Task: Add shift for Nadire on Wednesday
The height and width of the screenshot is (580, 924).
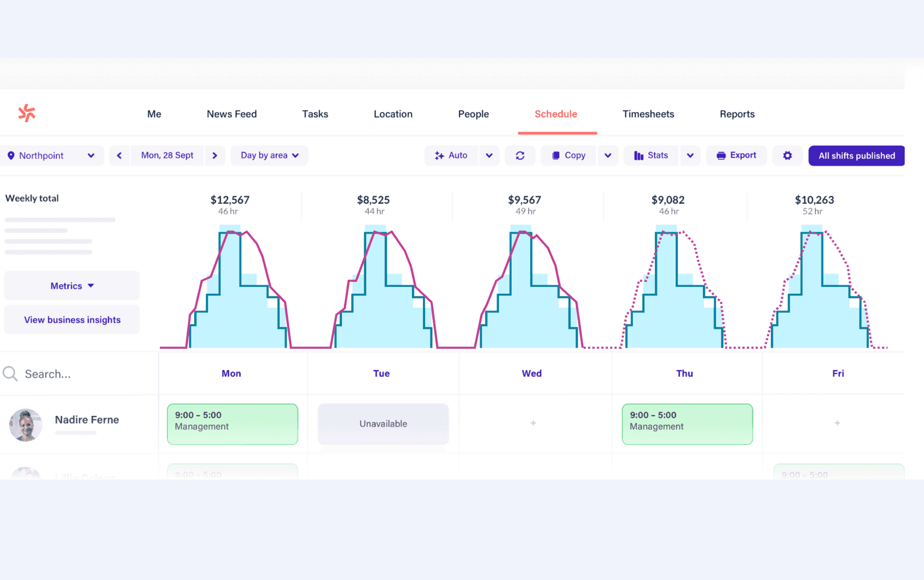Action: 533,423
